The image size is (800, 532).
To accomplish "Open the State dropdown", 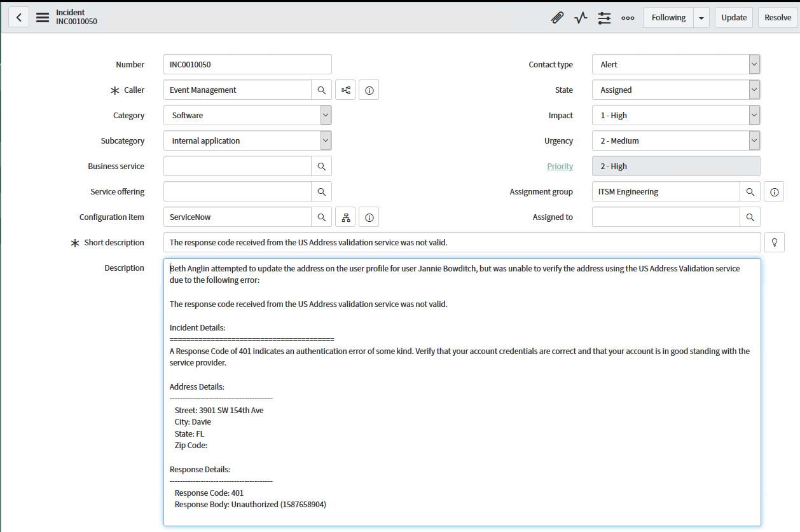I will 754,90.
